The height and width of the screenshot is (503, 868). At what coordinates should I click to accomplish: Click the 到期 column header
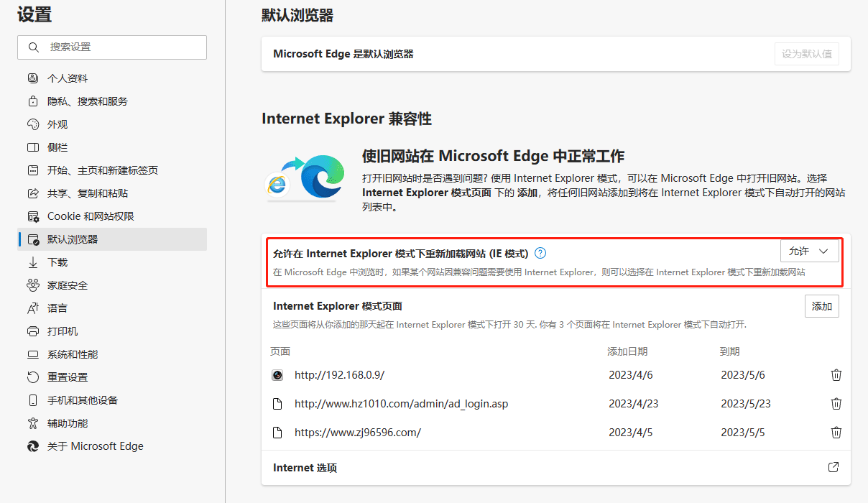tap(730, 351)
